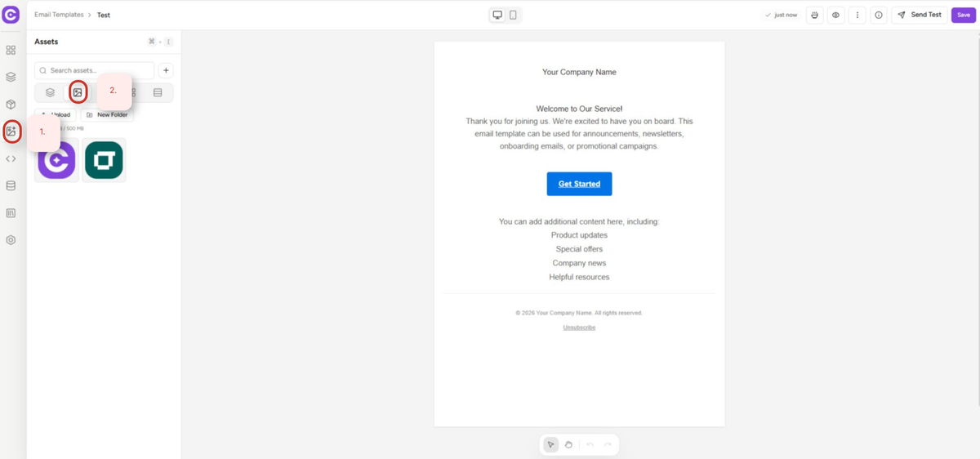
Task: Click the just now saved status indicator
Action: 781,15
